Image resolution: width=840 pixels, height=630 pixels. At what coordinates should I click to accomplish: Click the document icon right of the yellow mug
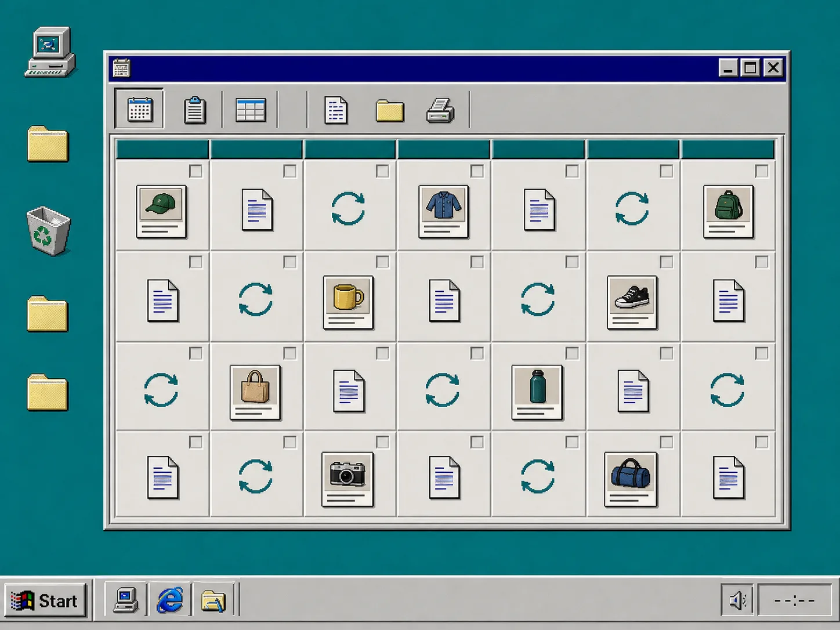point(444,301)
